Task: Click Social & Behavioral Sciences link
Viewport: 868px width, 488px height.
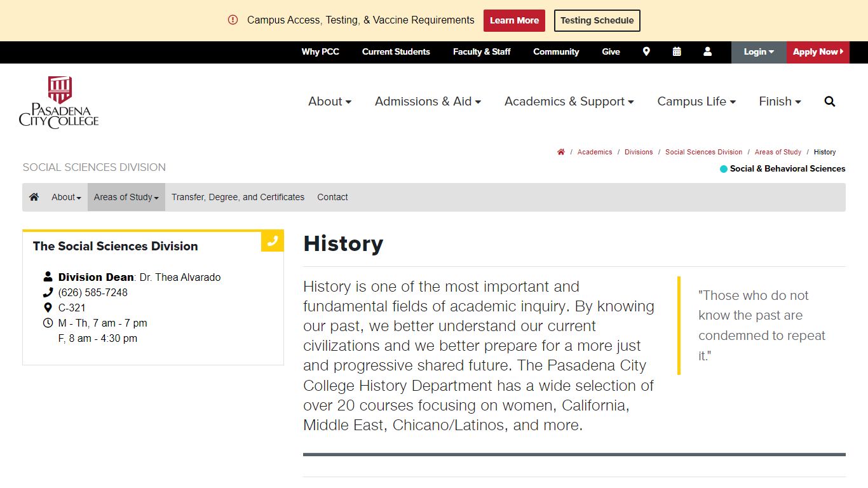Action: [787, 169]
